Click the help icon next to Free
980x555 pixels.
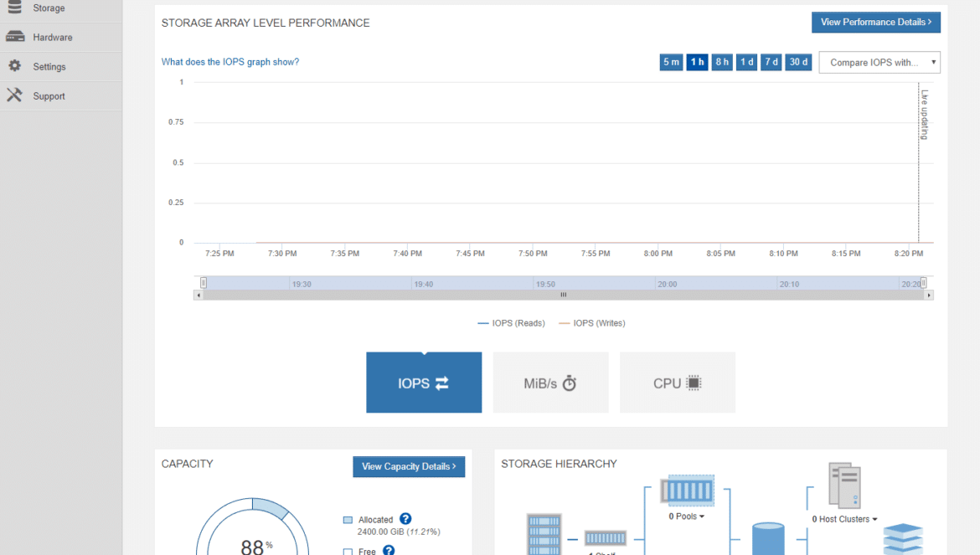click(389, 550)
